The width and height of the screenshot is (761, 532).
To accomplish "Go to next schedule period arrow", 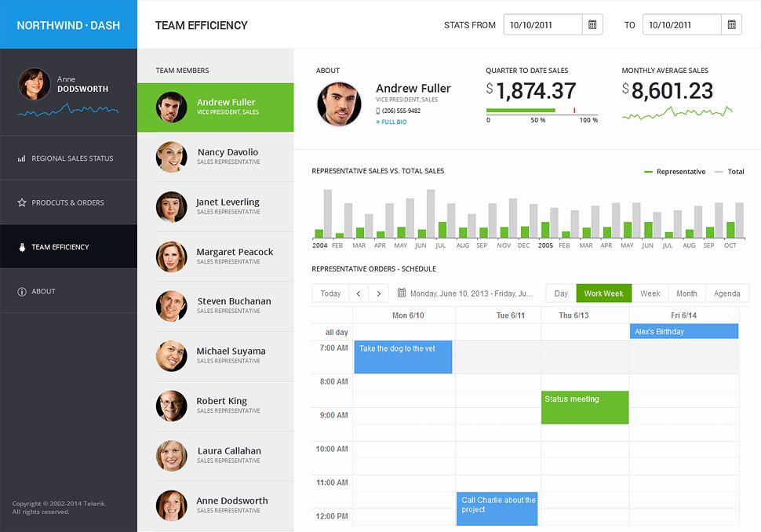I will tap(378, 293).
